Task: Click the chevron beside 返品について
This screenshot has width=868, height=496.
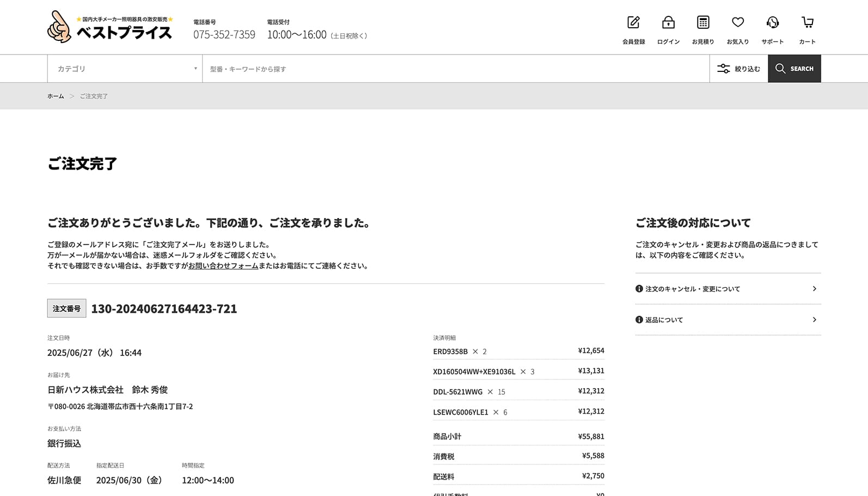Action: [814, 320]
